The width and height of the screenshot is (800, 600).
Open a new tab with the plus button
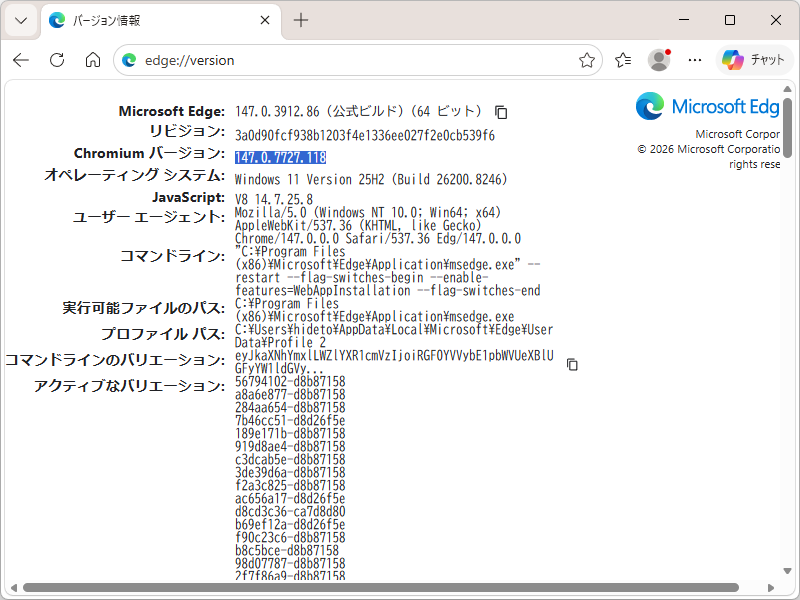302,19
